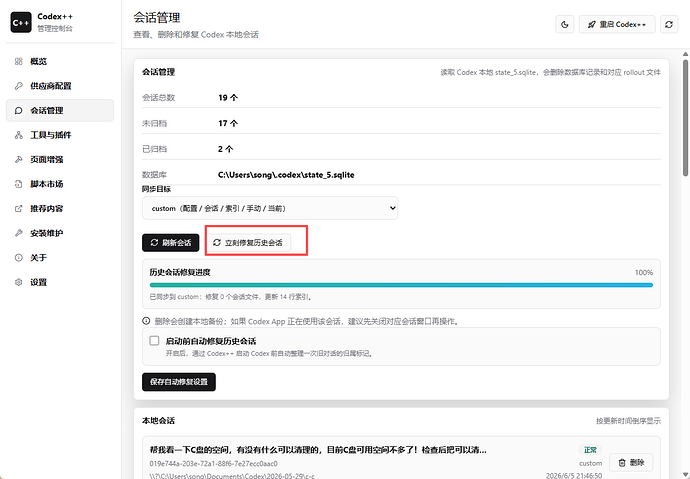Click the gear icon beside 设置
Image resolution: width=690 pixels, height=479 pixels.
pos(18,282)
